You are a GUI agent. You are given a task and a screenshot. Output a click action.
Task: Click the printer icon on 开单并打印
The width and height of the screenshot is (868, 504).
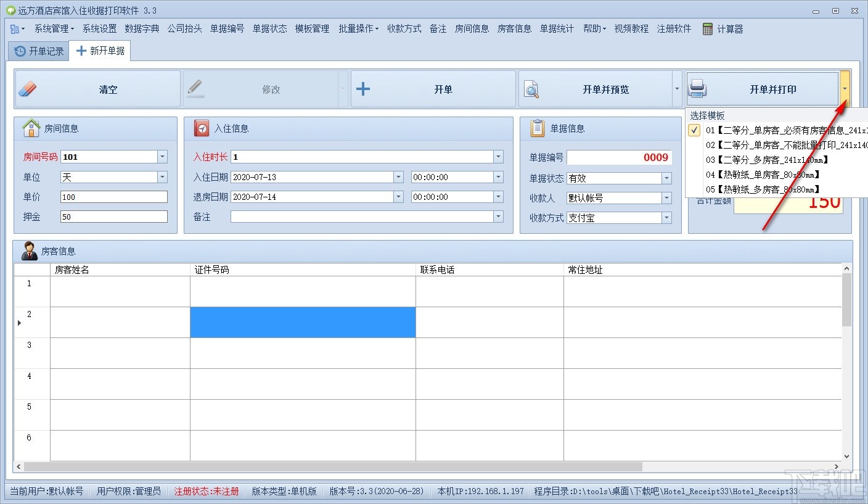(x=697, y=89)
